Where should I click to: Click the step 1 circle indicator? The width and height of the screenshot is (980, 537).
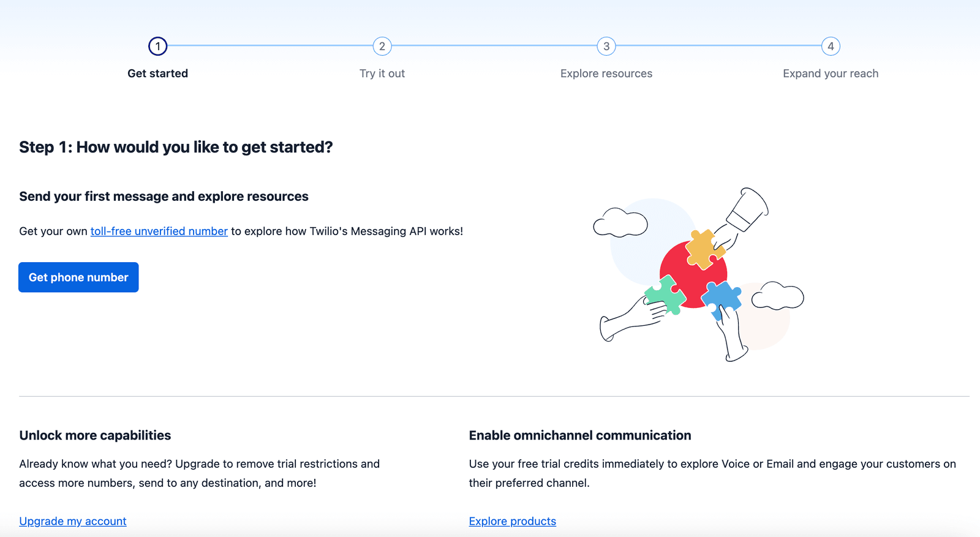click(x=157, y=46)
